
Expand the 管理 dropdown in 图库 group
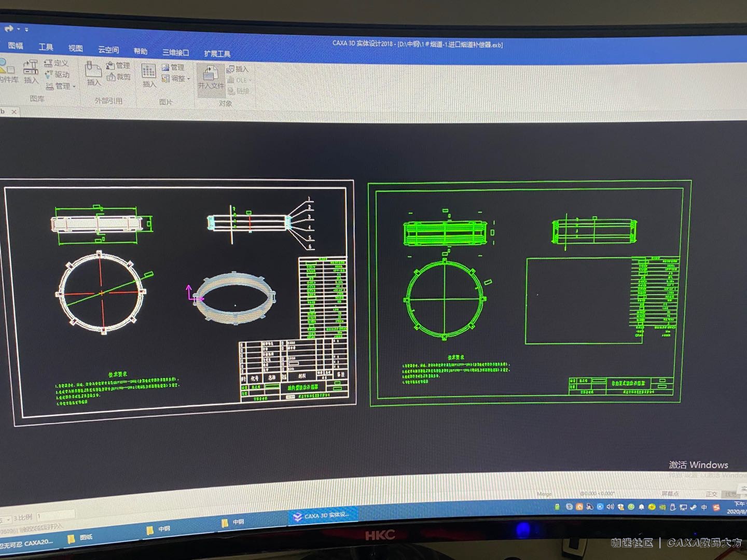(61, 86)
